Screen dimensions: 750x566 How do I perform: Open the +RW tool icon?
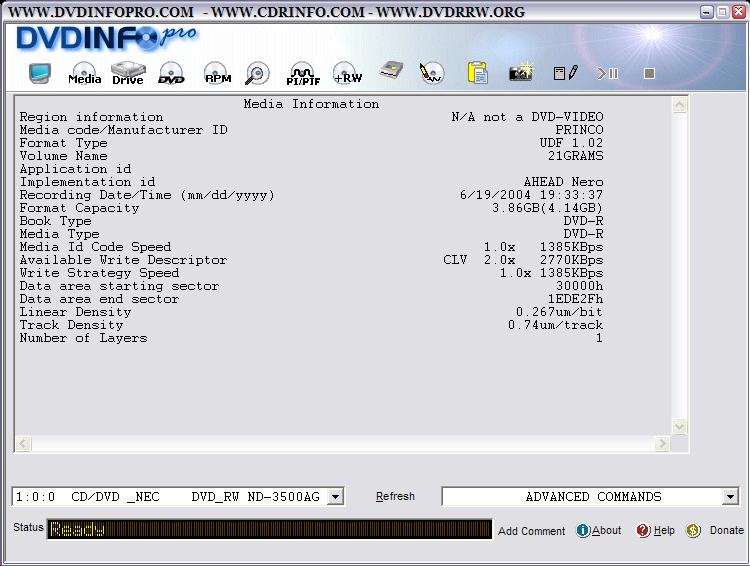[347, 74]
